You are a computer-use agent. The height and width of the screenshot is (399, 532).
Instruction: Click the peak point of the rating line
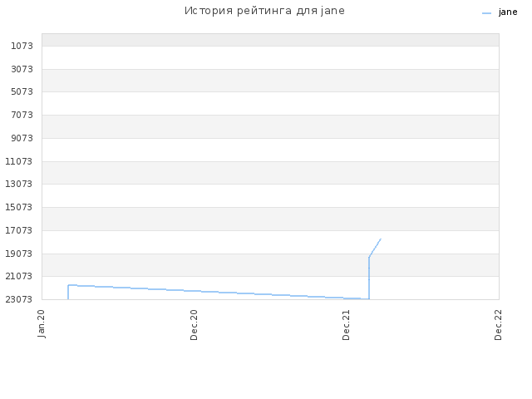381,239
